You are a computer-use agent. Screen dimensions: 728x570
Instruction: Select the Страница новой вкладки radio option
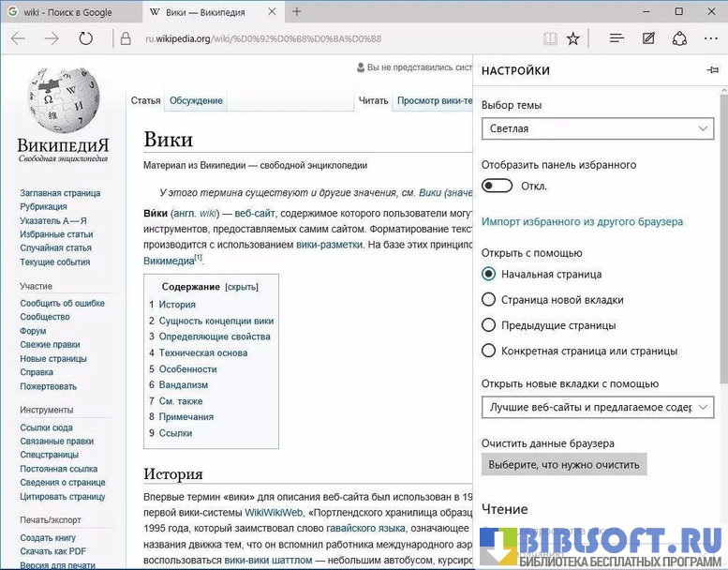pos(488,300)
